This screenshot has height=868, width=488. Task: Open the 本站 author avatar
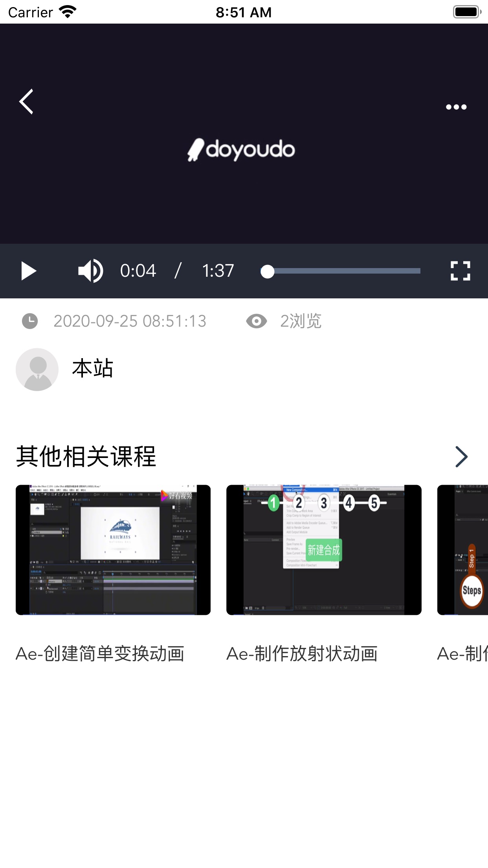click(x=37, y=370)
